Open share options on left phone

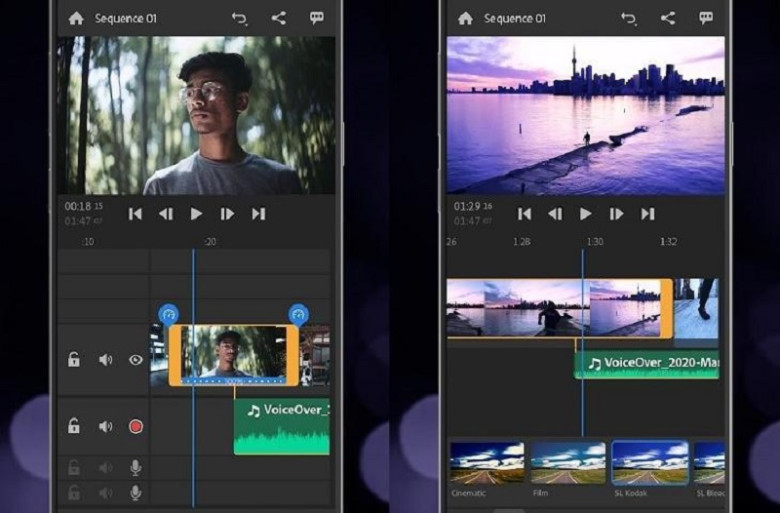279,18
